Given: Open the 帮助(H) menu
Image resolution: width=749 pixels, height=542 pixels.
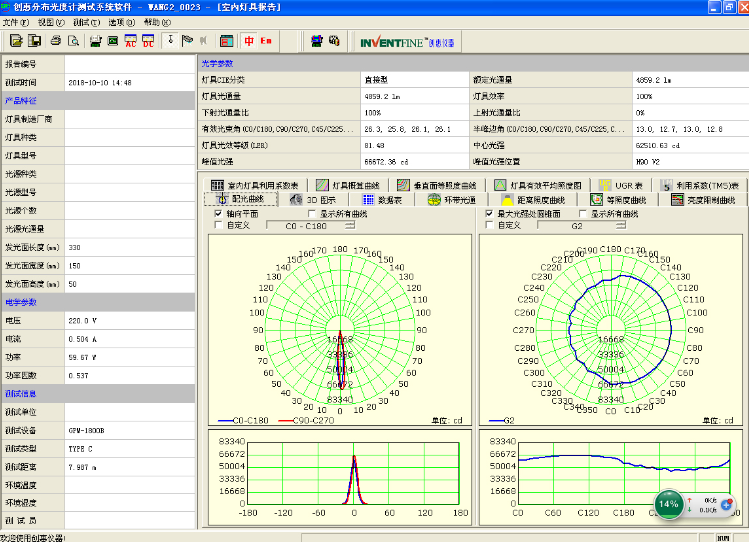Looking at the screenshot, I should [157, 22].
